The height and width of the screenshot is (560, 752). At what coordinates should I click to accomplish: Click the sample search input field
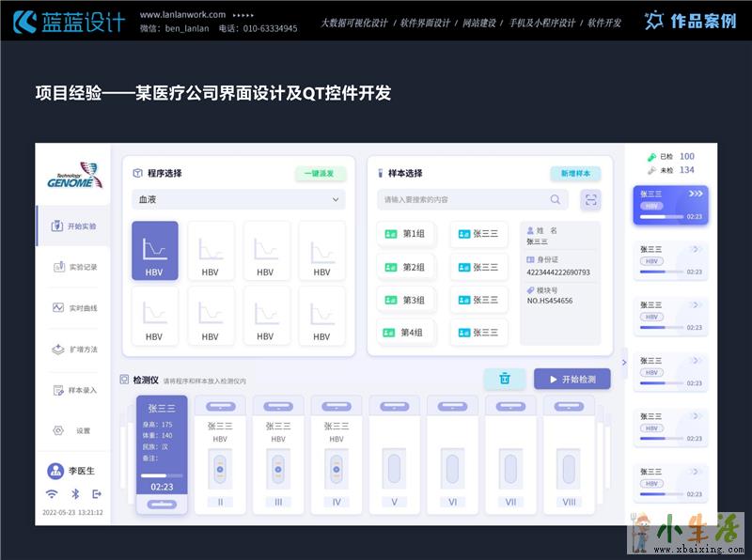pos(462,199)
